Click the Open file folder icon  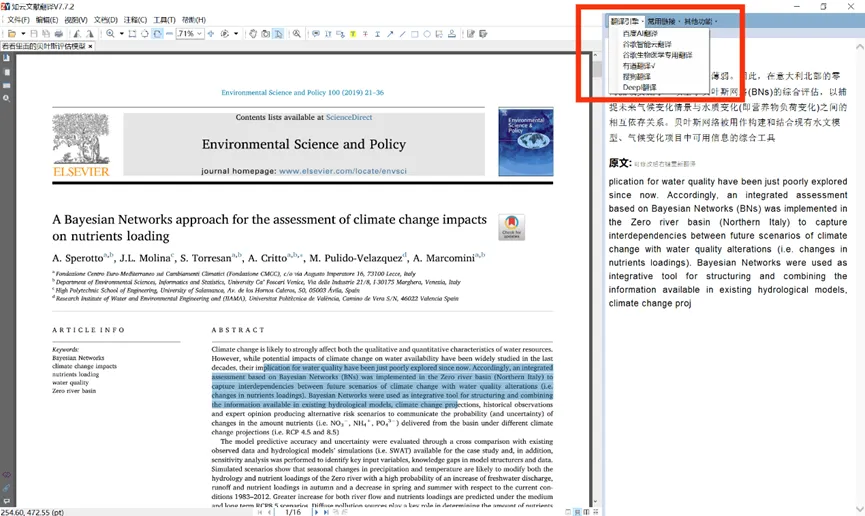(x=12, y=34)
